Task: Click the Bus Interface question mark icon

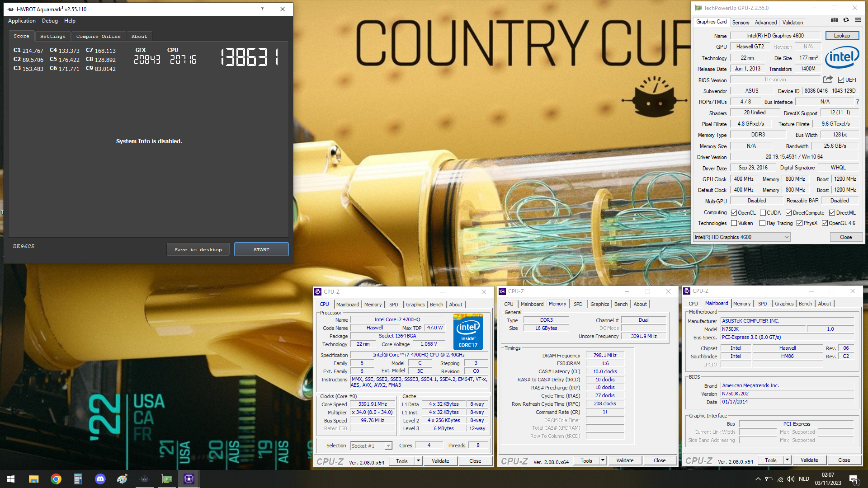Action: 857,102
